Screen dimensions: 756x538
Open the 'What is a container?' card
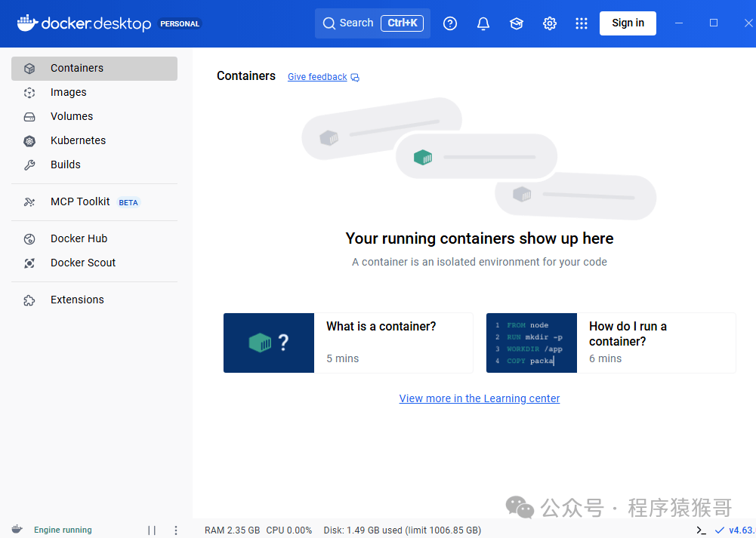[348, 343]
